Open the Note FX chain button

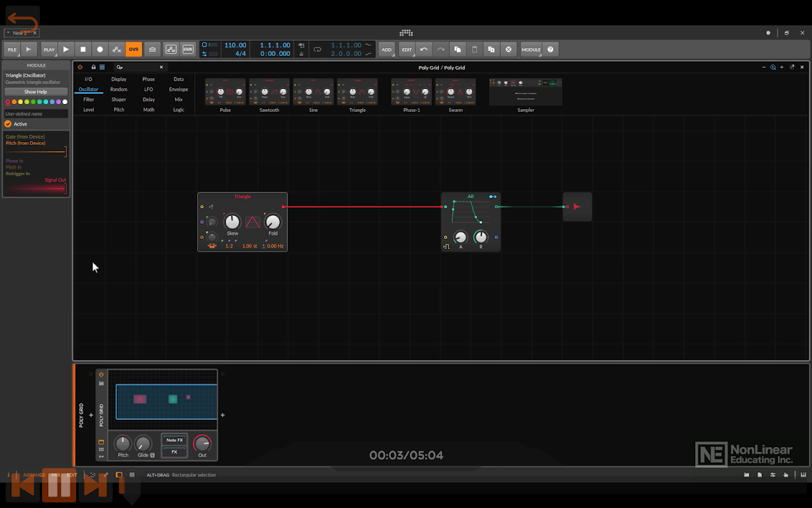[174, 440]
